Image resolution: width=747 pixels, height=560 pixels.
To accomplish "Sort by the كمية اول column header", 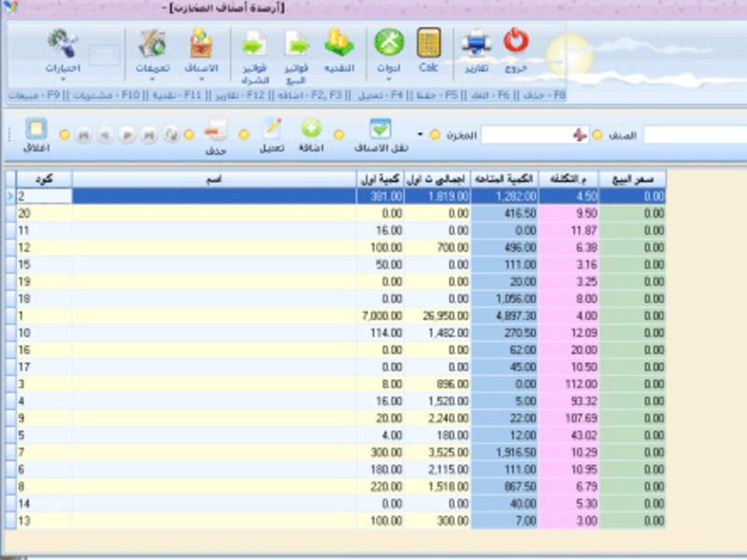I will pos(380,179).
